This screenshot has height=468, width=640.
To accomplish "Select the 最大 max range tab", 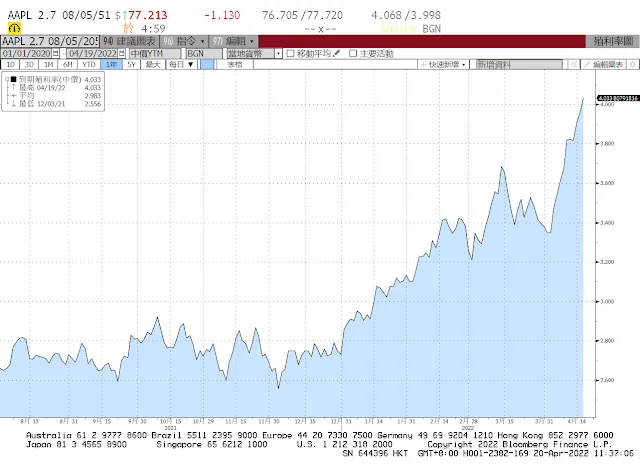I will (153, 64).
